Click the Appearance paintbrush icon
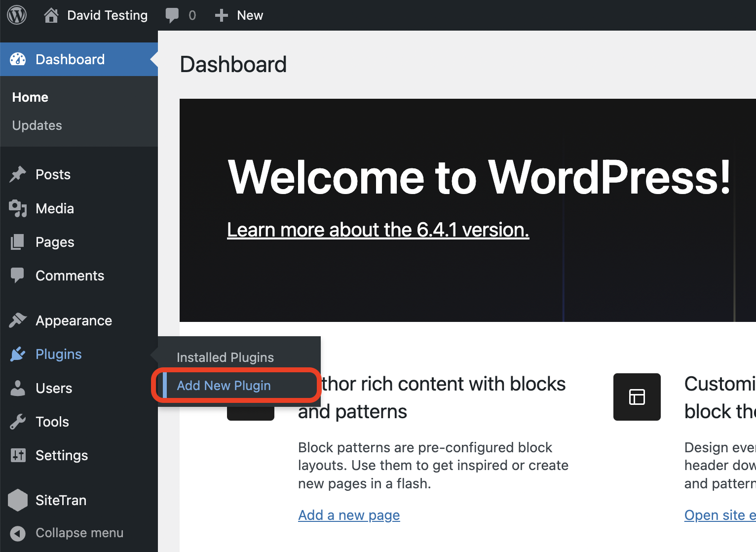This screenshot has height=552, width=756. pos(18,320)
